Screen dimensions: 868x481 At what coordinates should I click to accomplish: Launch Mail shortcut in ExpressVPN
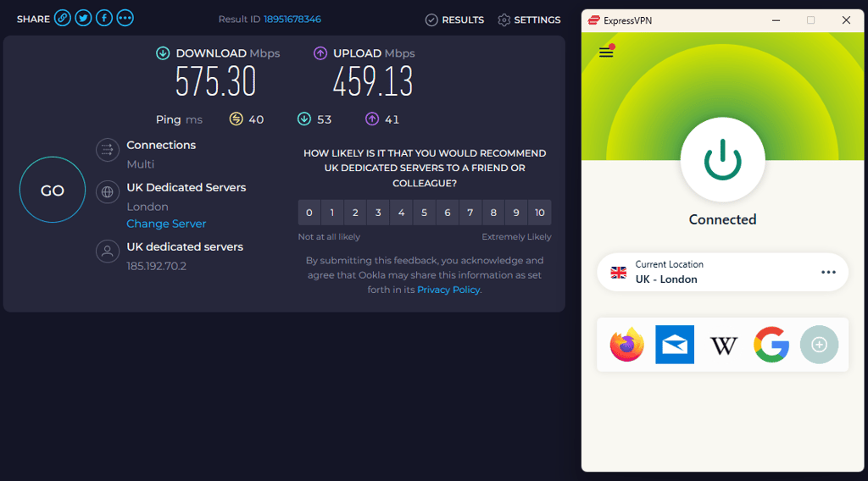675,345
